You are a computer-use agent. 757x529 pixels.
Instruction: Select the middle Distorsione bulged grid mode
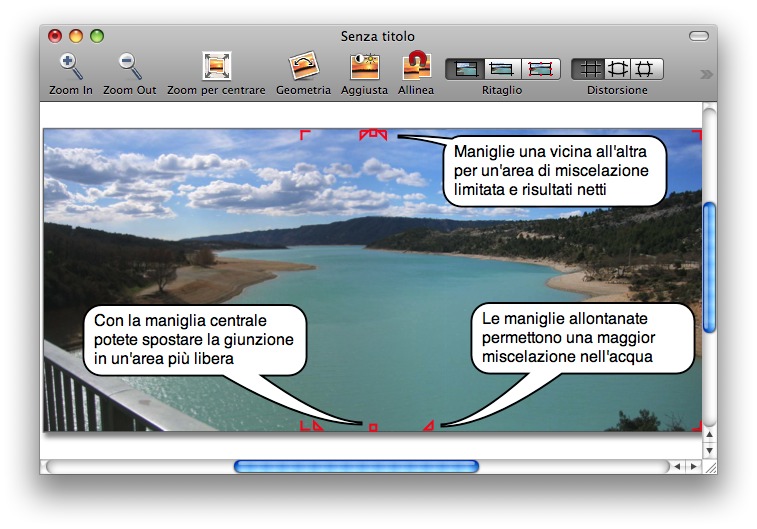[617, 69]
